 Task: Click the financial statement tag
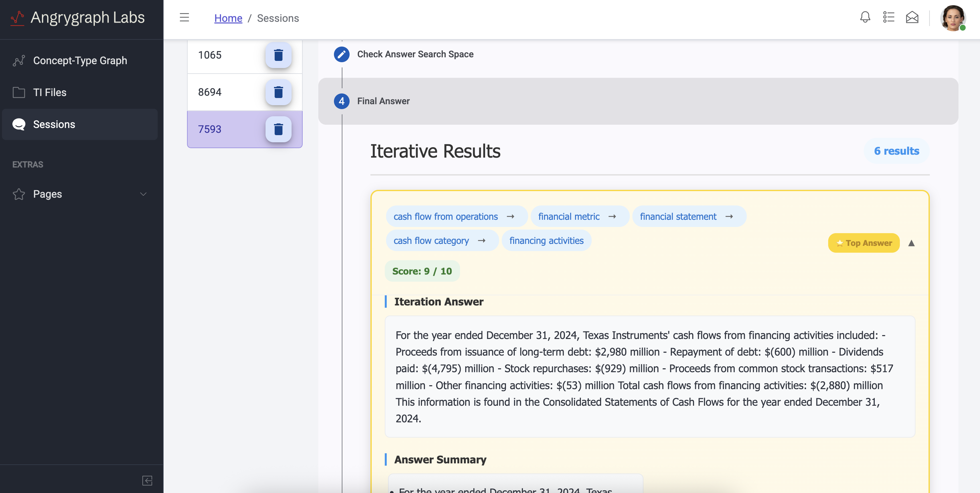[689, 216]
